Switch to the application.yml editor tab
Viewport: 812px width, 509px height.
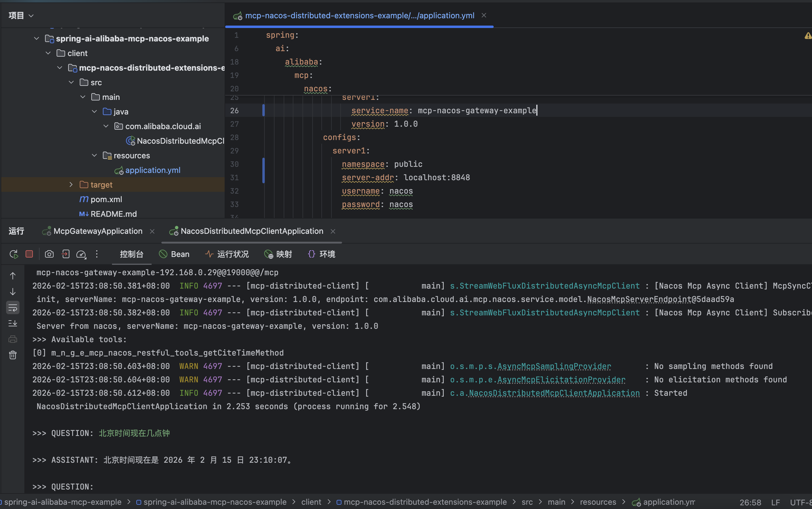pyautogui.click(x=359, y=16)
